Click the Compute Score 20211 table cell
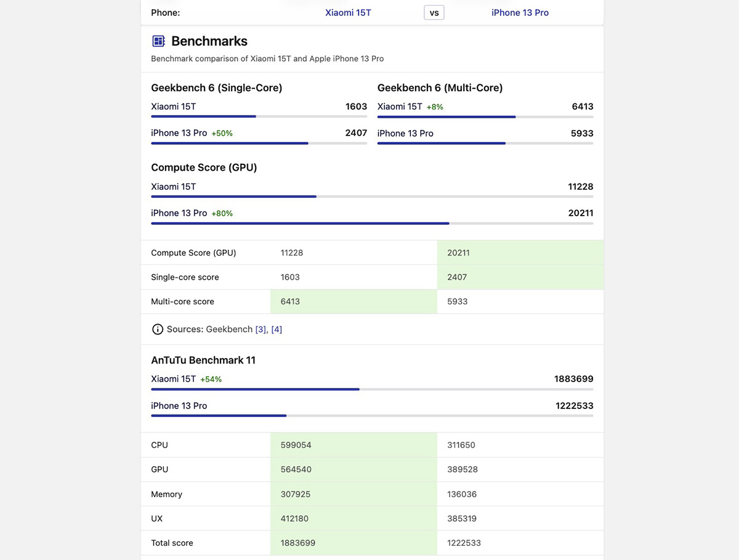The image size is (739, 560). [520, 253]
